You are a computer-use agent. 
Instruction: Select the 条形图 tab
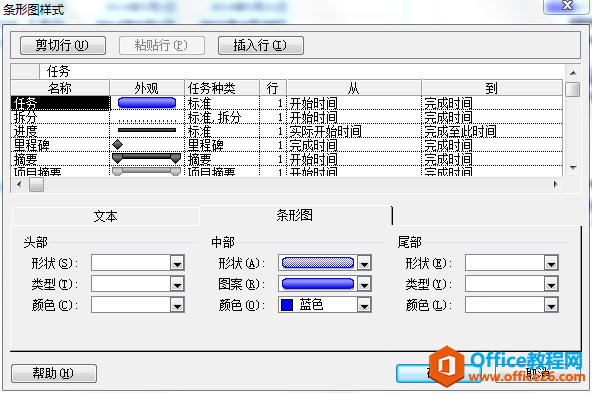[295, 215]
